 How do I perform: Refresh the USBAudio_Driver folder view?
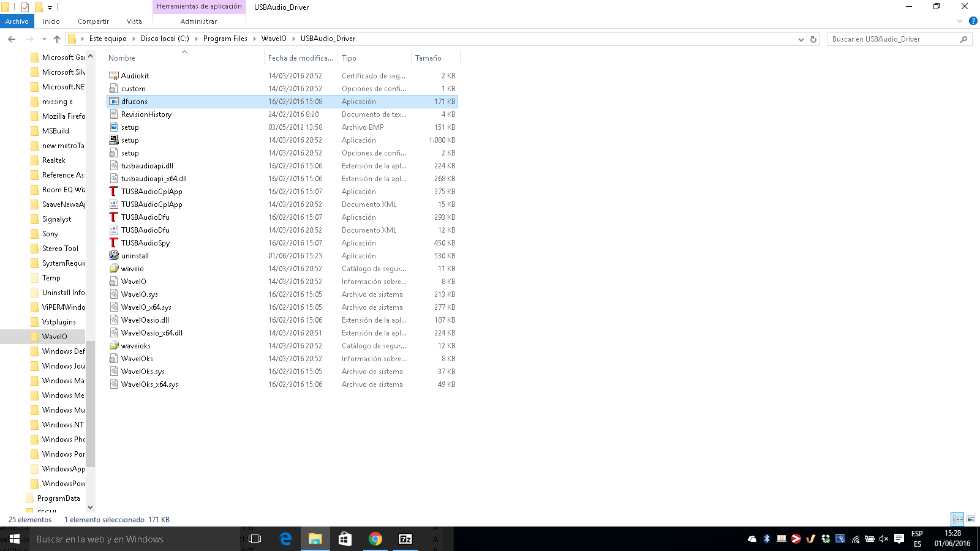(813, 39)
